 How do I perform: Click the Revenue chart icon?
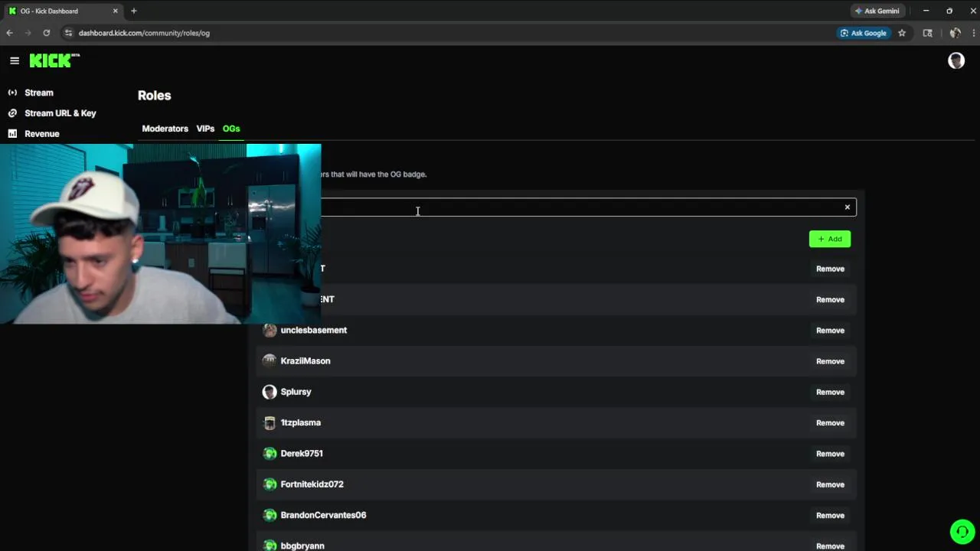(x=12, y=134)
